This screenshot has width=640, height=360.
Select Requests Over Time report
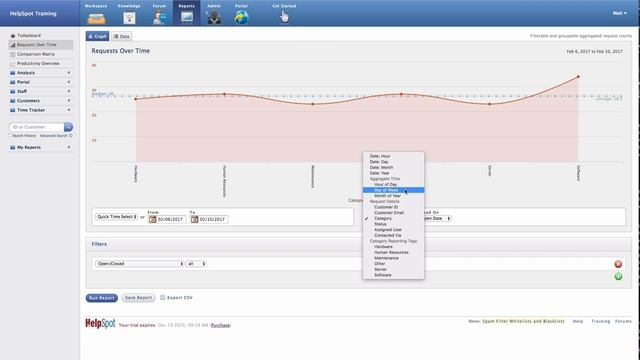tap(41, 45)
